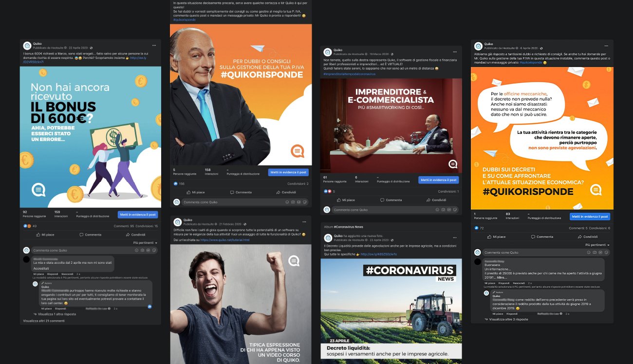The image size is (633, 364).
Task: Open sticker picker in E-commercialista post comment box
Action: (455, 210)
